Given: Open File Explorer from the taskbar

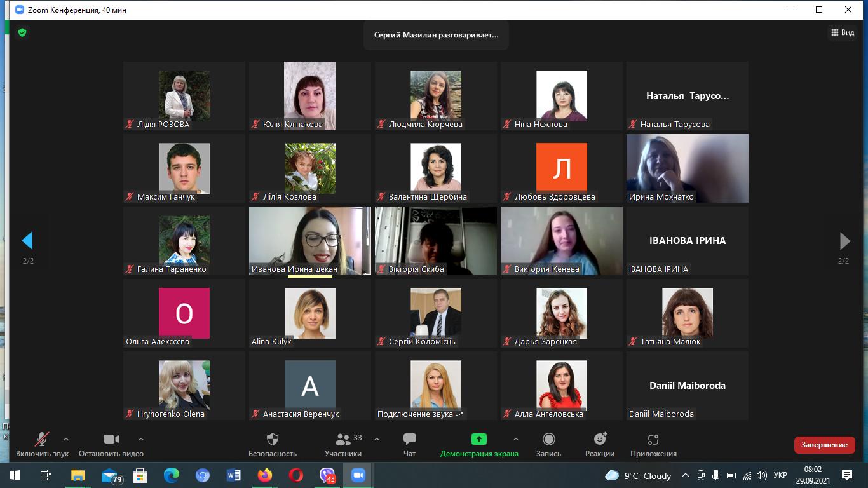Looking at the screenshot, I should pyautogui.click(x=78, y=475).
